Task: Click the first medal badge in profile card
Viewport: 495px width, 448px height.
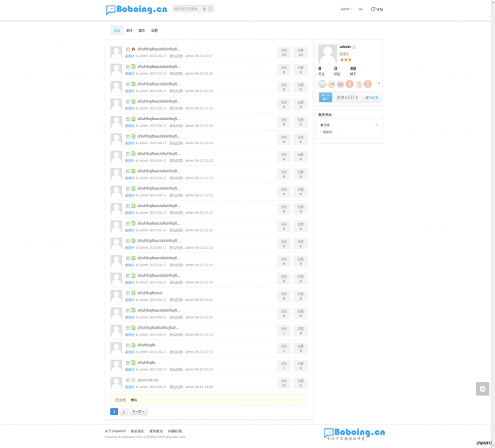Action: click(x=322, y=83)
